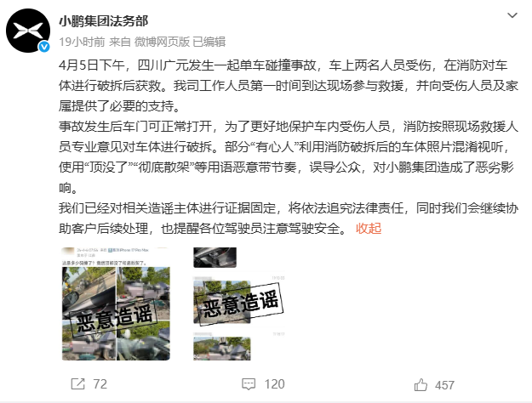Screen dimensions: 532x403
Task: Click the blue verified badge on avatar
Action: pos(44,47)
